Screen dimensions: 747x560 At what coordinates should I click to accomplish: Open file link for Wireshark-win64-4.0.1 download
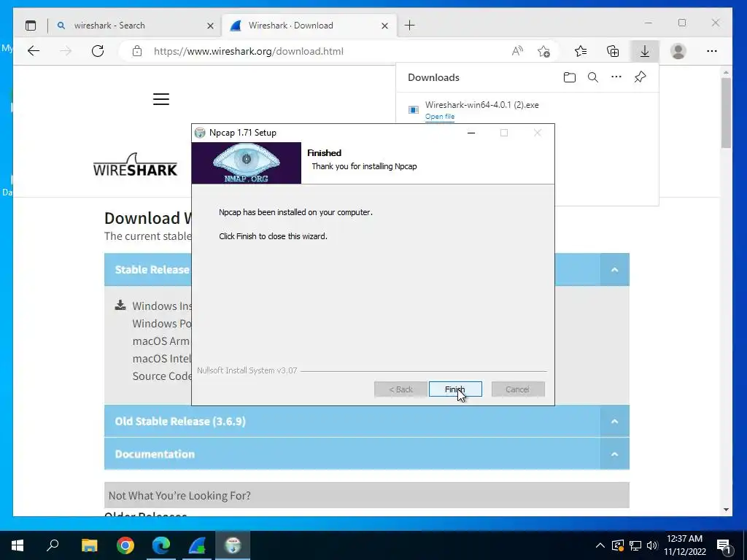pos(440,116)
